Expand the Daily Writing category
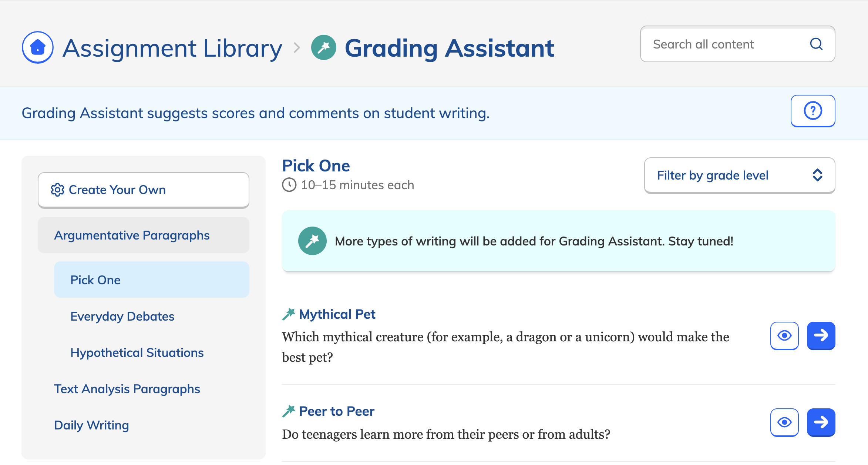This screenshot has width=868, height=465. (x=91, y=425)
